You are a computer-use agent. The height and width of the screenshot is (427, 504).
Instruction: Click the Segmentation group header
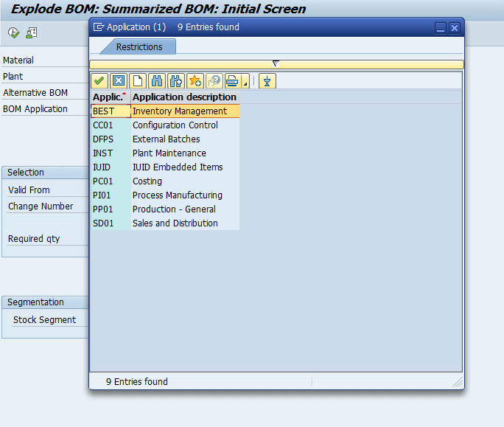pos(46,302)
